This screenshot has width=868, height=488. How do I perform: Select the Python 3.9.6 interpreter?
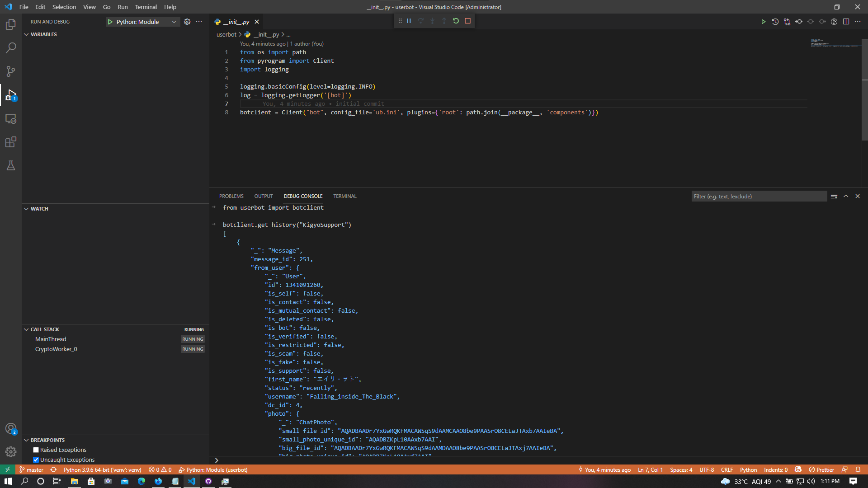103,469
